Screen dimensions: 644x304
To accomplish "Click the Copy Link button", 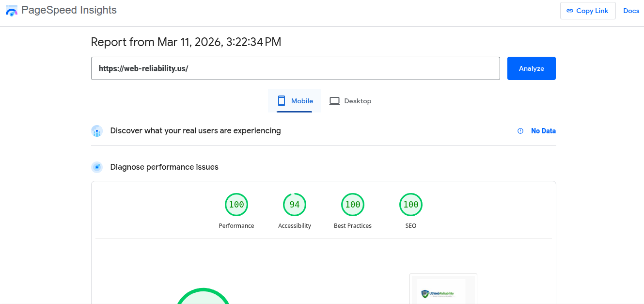I will [x=588, y=10].
